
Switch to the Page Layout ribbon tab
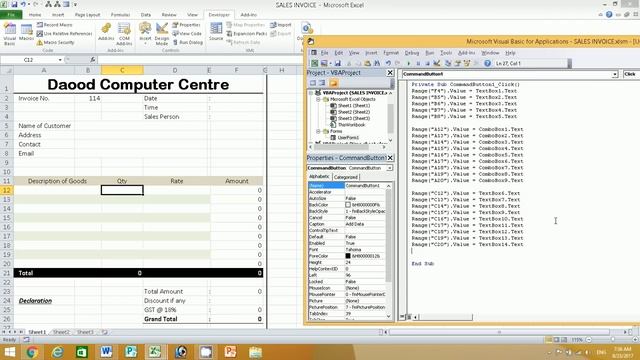[x=87, y=15]
